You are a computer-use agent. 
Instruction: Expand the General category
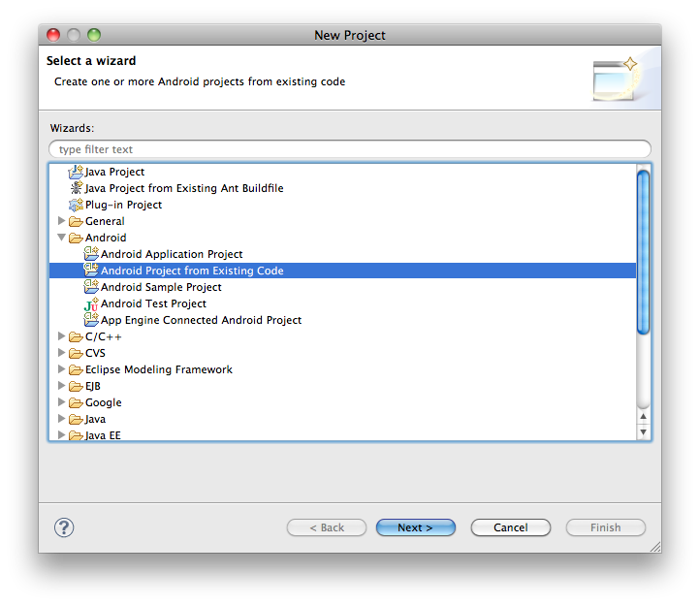62,221
